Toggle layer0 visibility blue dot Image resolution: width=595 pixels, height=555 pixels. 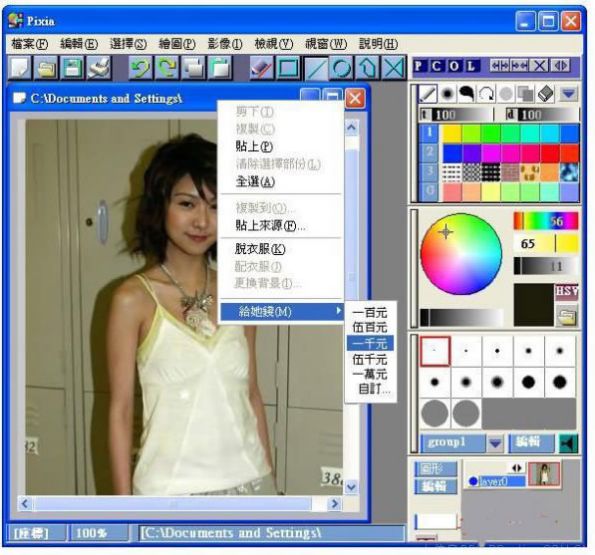coord(473,481)
